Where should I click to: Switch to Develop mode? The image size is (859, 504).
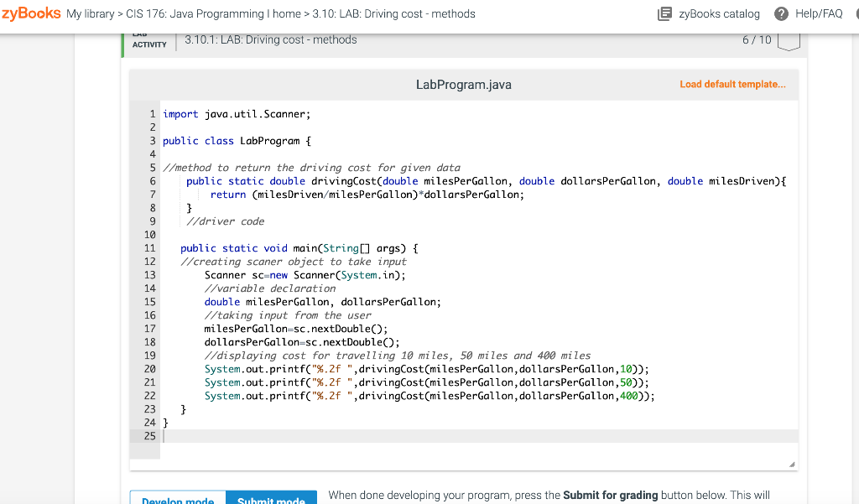tap(178, 499)
